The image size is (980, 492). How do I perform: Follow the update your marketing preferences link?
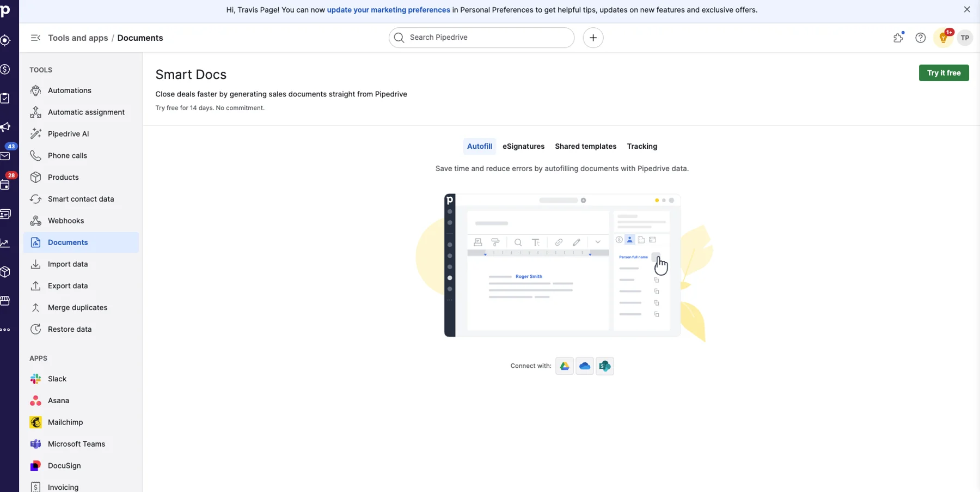tap(388, 10)
